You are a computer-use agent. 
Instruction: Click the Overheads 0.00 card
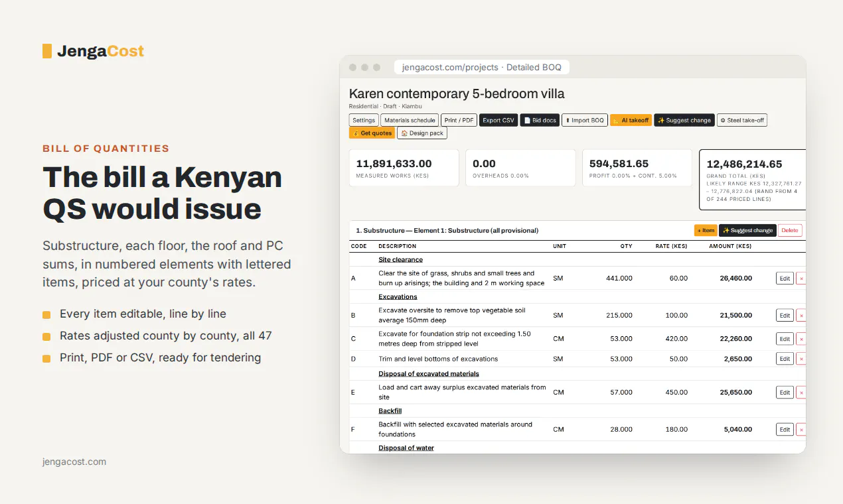coord(520,168)
